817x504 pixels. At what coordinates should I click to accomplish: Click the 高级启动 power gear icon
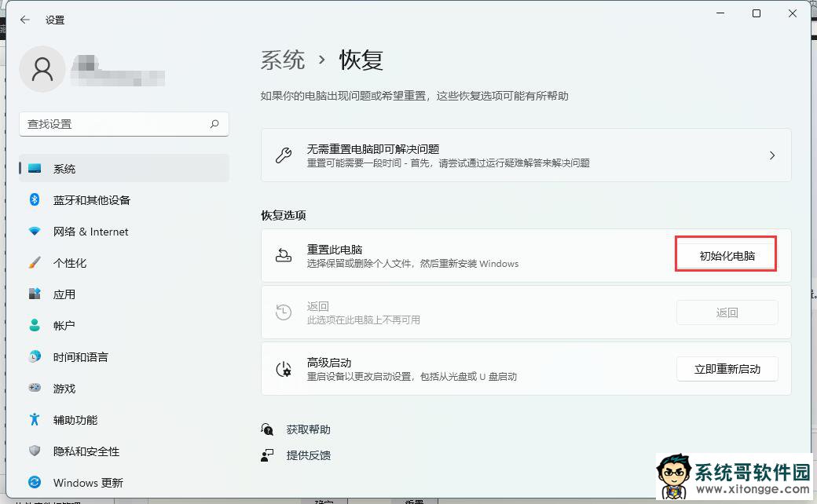[x=284, y=369]
